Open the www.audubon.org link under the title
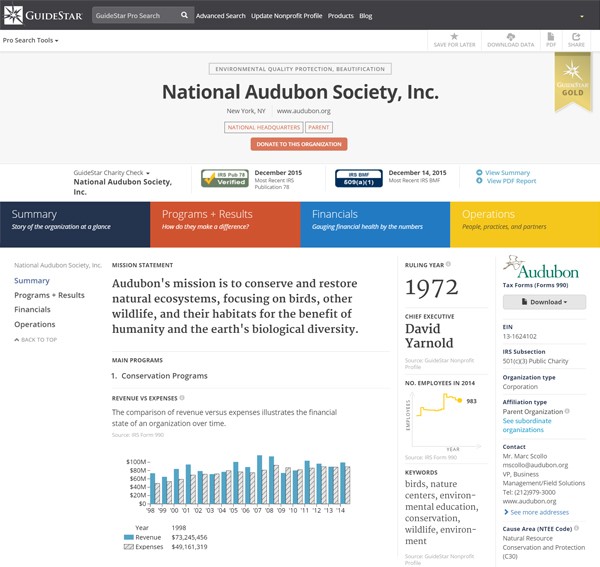Image resolution: width=600 pixels, height=567 pixels. pyautogui.click(x=303, y=111)
